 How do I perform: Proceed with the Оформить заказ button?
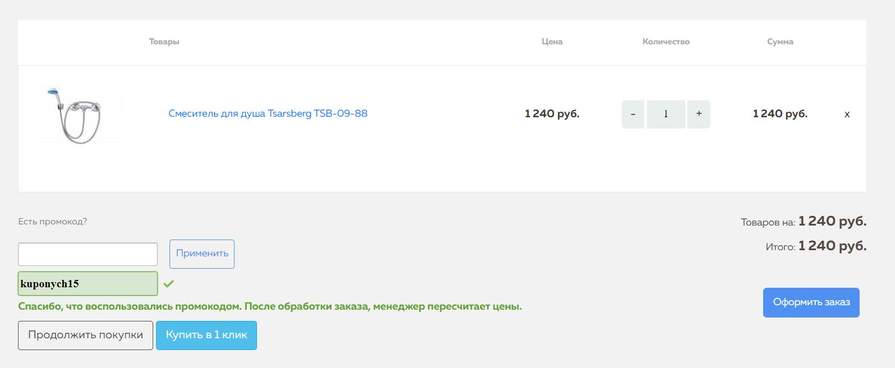(811, 302)
